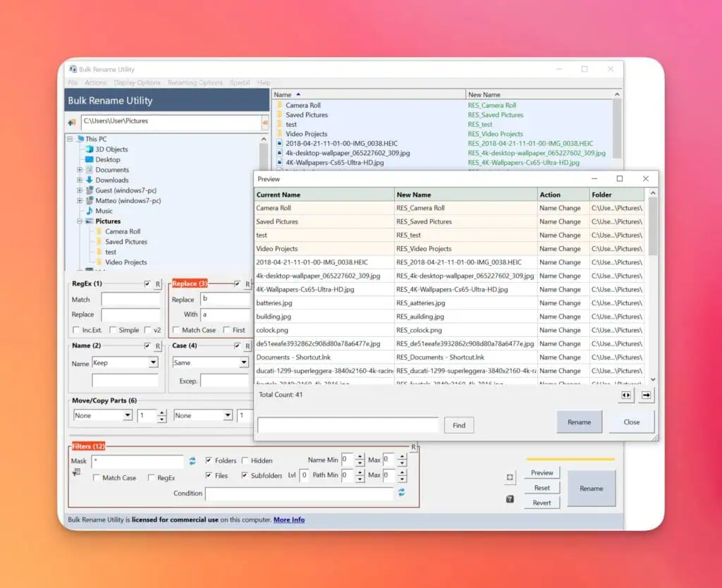
Task: Click the Find button in Preview dialog
Action: point(458,425)
